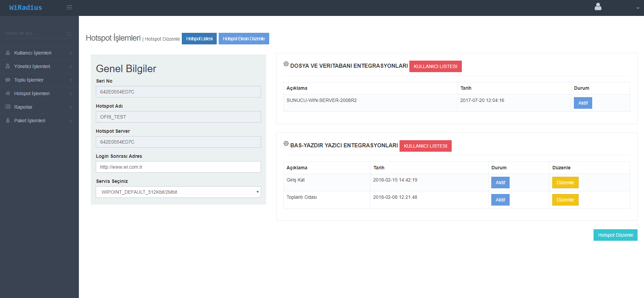The image size is (644, 298).
Task: Toggle Aktif status for SUNUCU-WIN-SERVER-2008R2
Action: coord(583,103)
